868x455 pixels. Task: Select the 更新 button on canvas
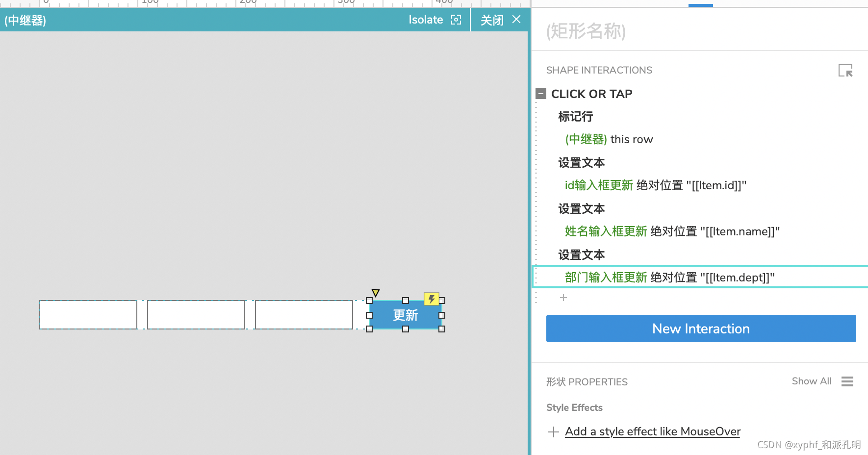405,315
